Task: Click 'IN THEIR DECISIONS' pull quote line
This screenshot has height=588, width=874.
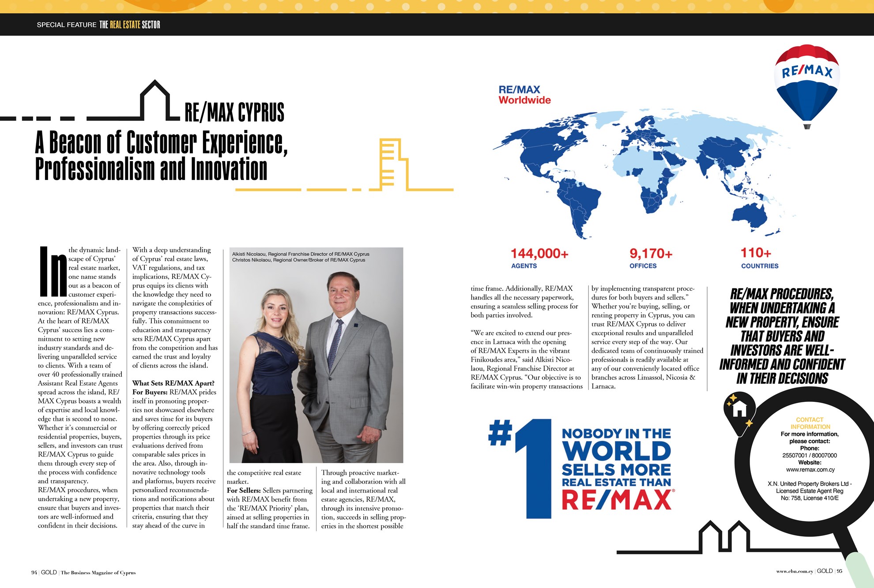Action: point(782,378)
